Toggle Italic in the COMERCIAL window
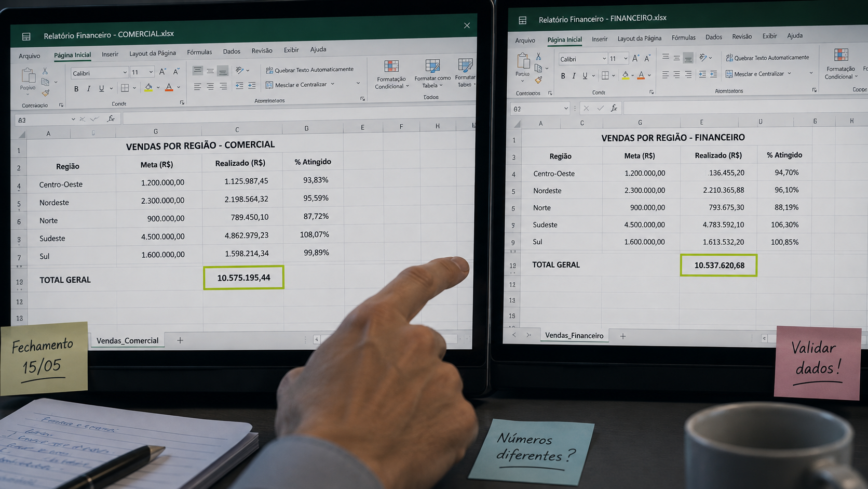The width and height of the screenshot is (868, 489). pos(89,89)
